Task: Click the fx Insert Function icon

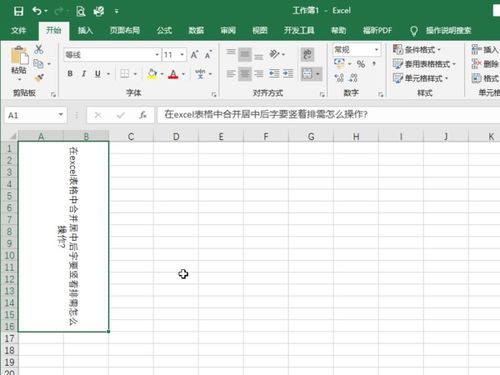Action: tap(143, 115)
